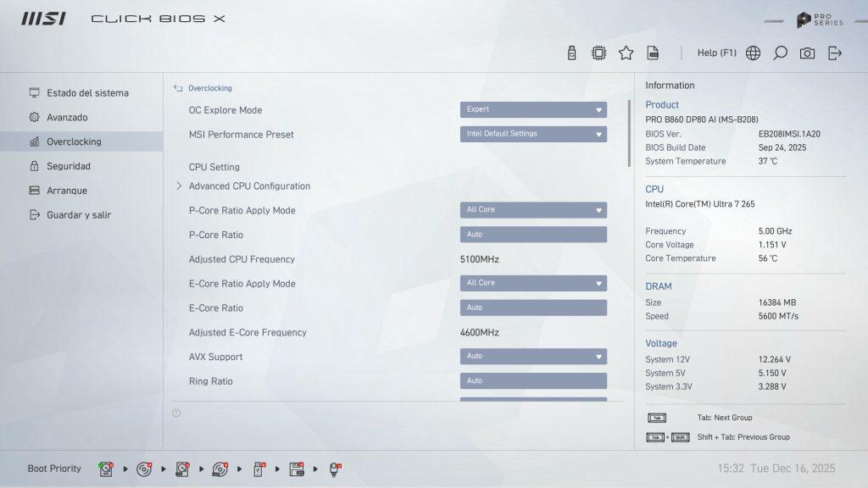This screenshot has width=868, height=488.
Task: Click the PRO B860 DP80 AI product name
Action: (x=701, y=119)
